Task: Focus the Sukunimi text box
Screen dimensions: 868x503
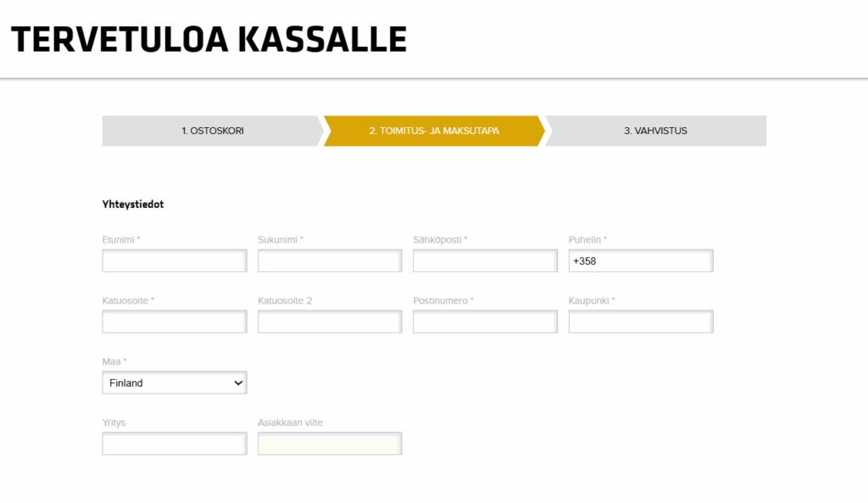Action: (330, 261)
